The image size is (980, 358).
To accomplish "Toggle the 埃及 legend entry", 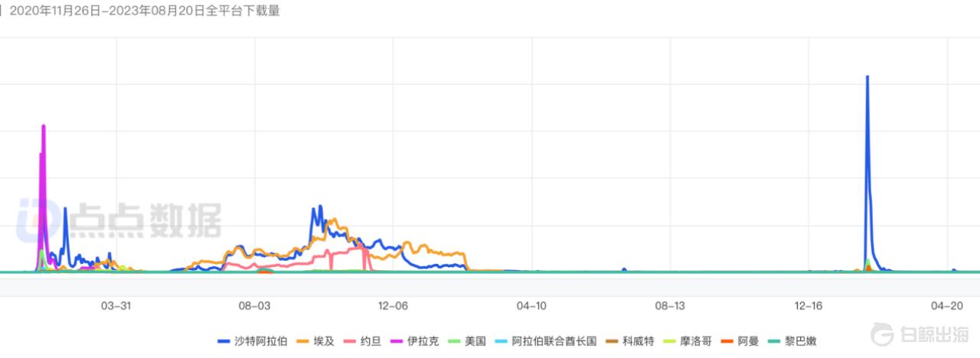I will [324, 341].
